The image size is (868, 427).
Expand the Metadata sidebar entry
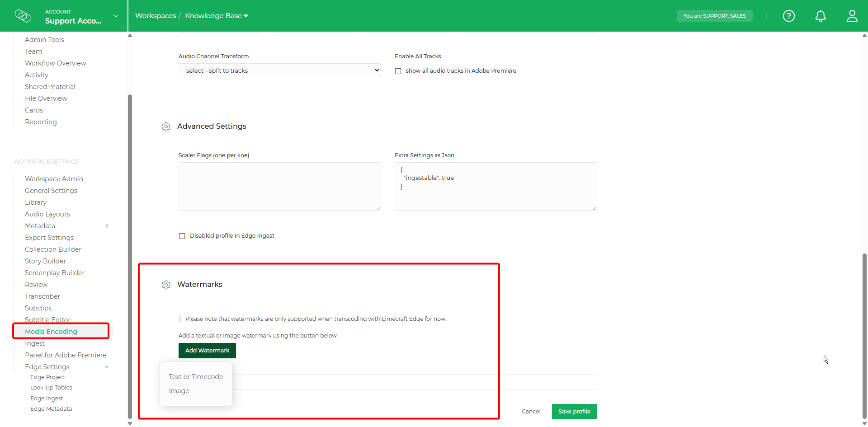click(107, 225)
